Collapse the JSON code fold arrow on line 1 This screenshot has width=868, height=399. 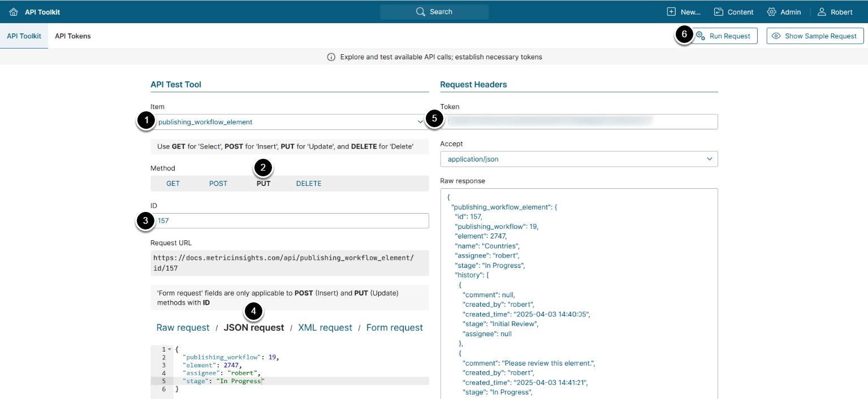click(x=170, y=349)
